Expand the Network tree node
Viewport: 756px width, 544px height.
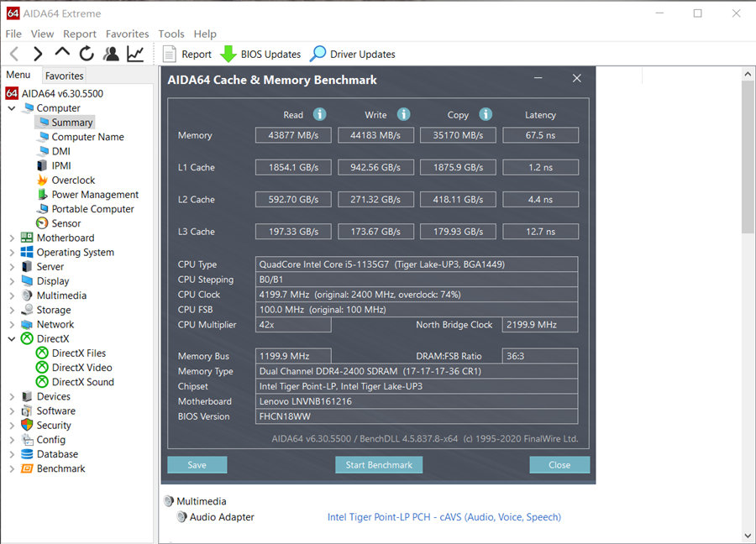tap(12, 325)
